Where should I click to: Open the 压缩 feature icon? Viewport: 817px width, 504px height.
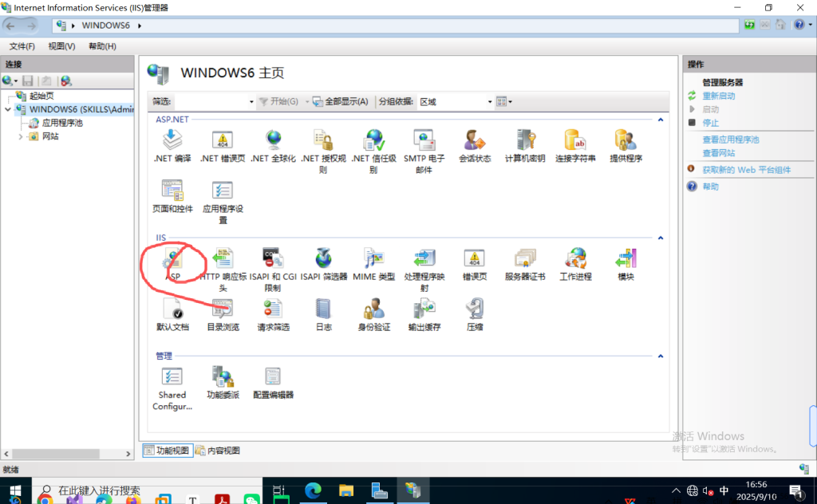[x=474, y=313]
